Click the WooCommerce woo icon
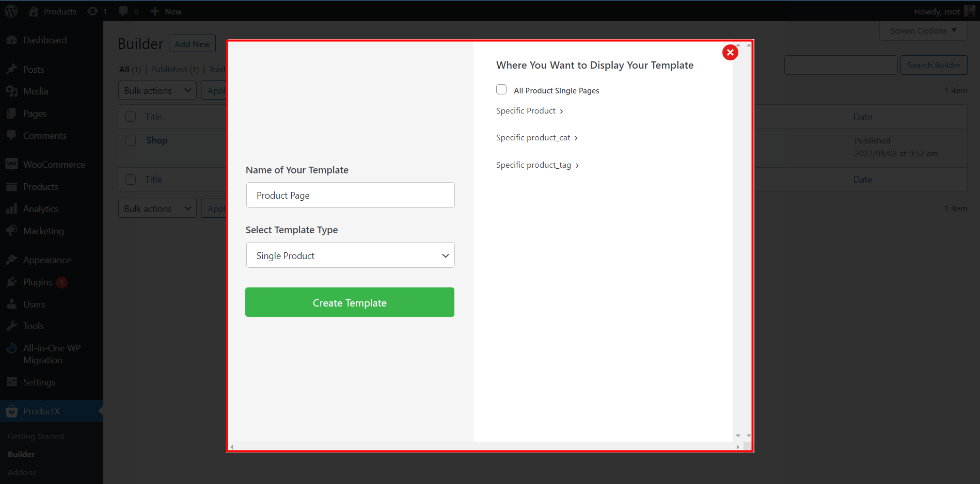The width and height of the screenshot is (980, 484). coord(12,165)
